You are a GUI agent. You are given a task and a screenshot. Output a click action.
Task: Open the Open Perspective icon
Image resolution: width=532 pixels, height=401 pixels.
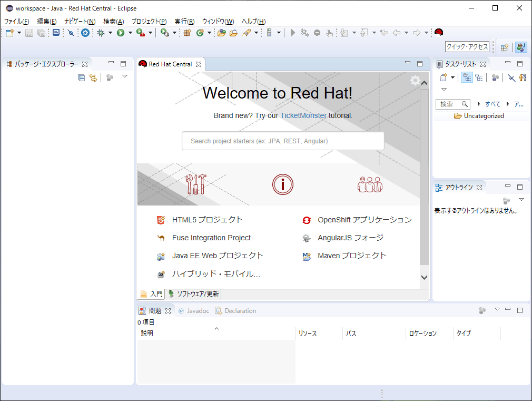pos(504,47)
